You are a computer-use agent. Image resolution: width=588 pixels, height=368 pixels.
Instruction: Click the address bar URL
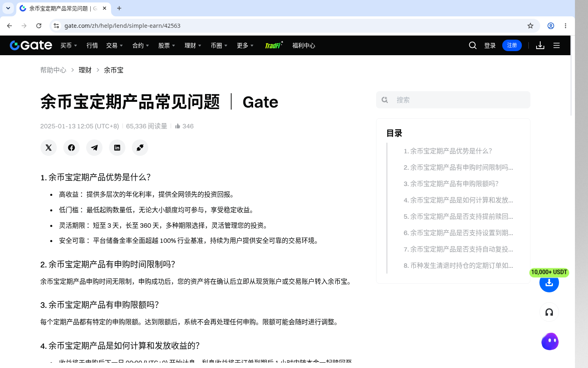(122, 26)
